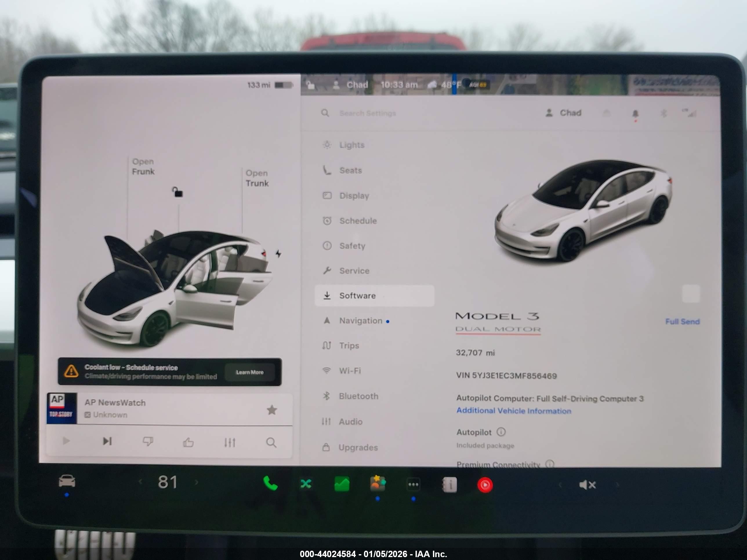Raise volume with right arrow

click(x=617, y=485)
